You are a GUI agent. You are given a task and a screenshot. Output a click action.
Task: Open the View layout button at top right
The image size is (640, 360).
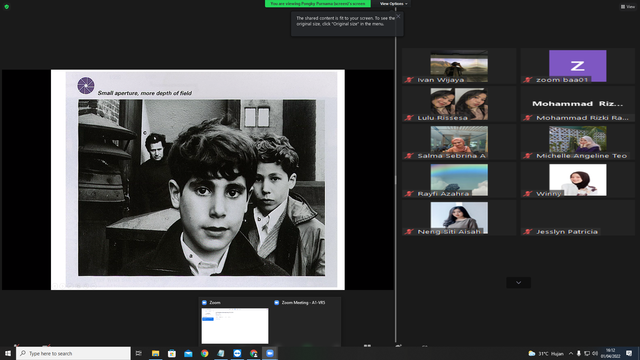[628, 7]
